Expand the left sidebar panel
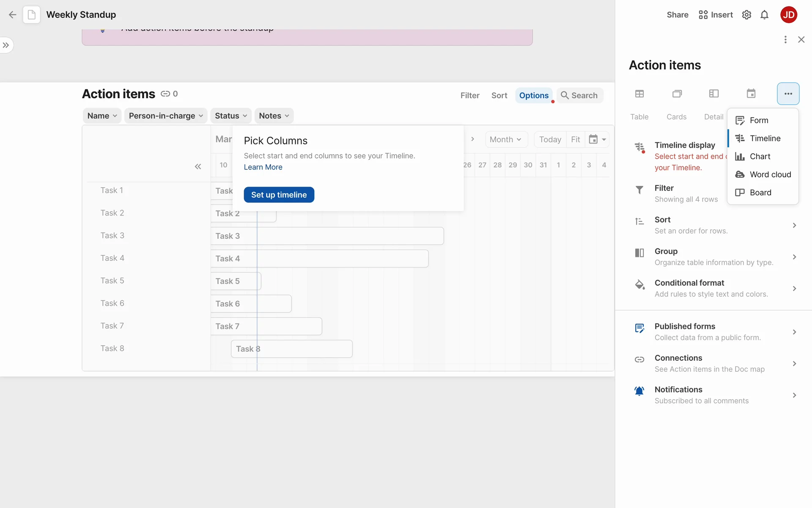The height and width of the screenshot is (508, 812). click(6, 45)
